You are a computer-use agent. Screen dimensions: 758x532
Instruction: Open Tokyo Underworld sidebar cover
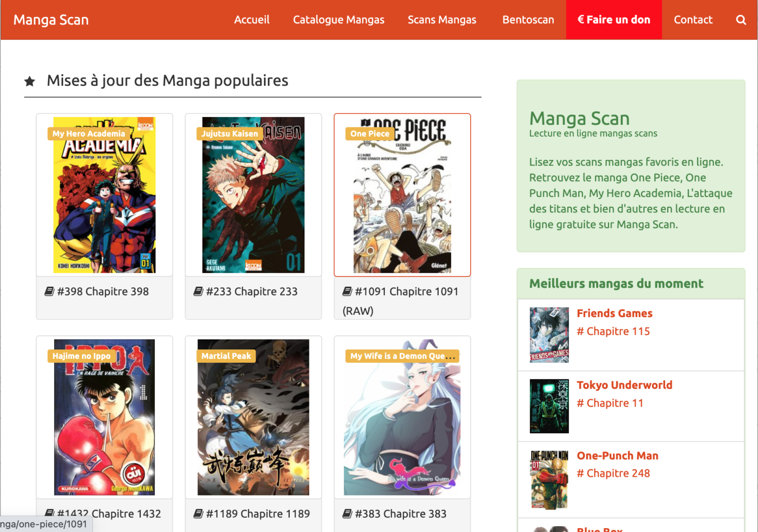tap(549, 406)
